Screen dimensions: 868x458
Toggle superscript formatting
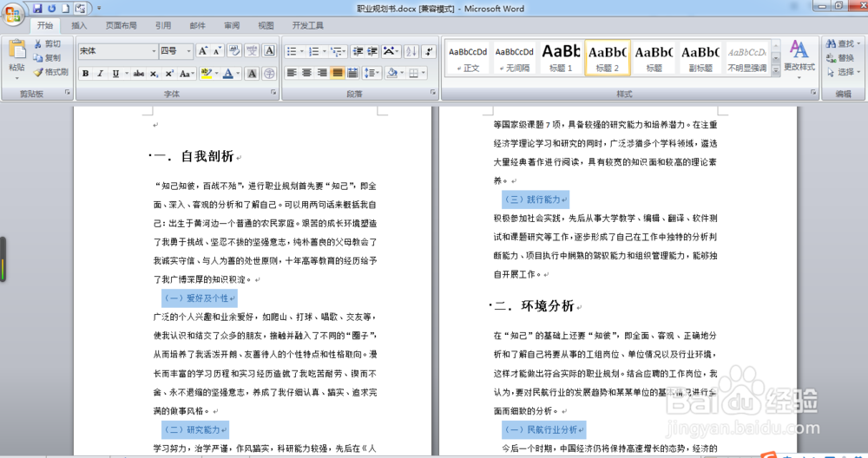click(169, 74)
